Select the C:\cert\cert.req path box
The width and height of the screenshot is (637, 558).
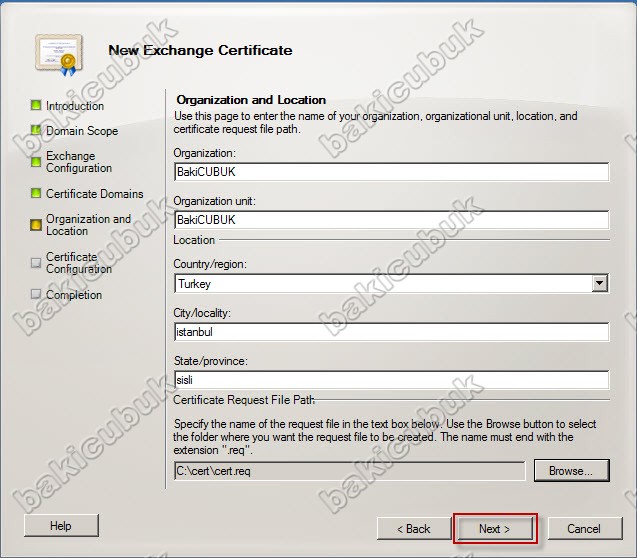click(349, 471)
